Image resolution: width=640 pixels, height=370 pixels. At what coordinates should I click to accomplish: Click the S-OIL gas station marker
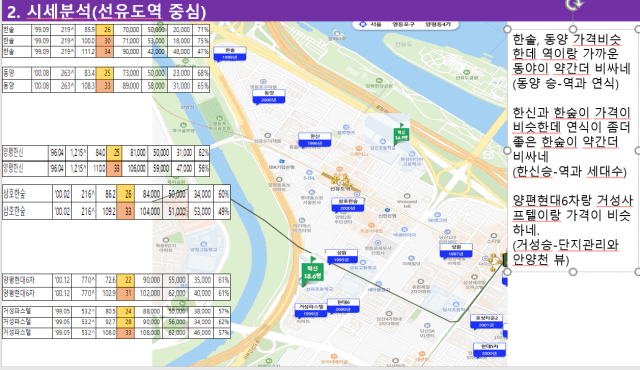coord(309,175)
